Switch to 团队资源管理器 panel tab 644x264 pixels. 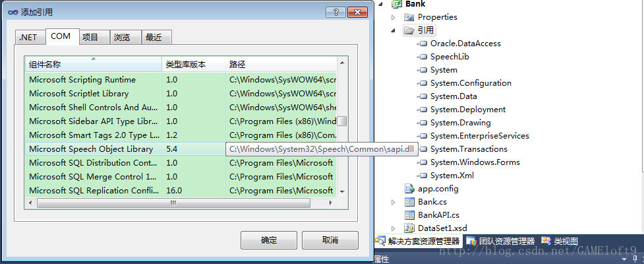[501, 242]
